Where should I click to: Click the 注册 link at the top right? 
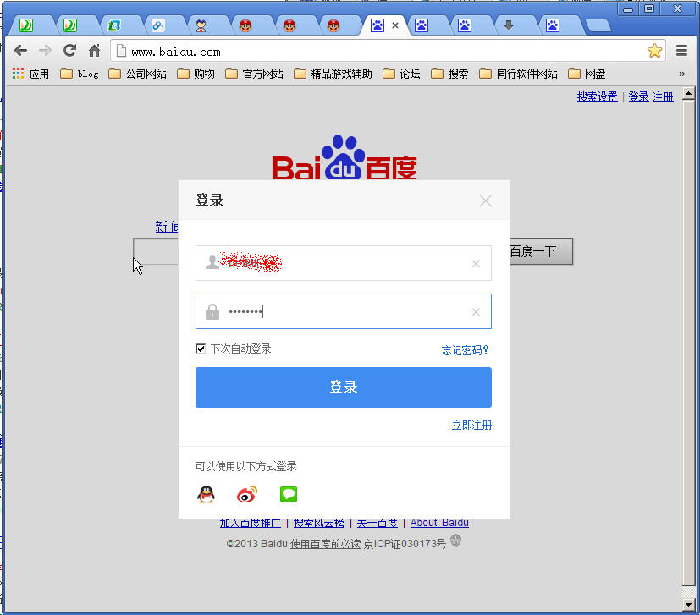(663, 96)
